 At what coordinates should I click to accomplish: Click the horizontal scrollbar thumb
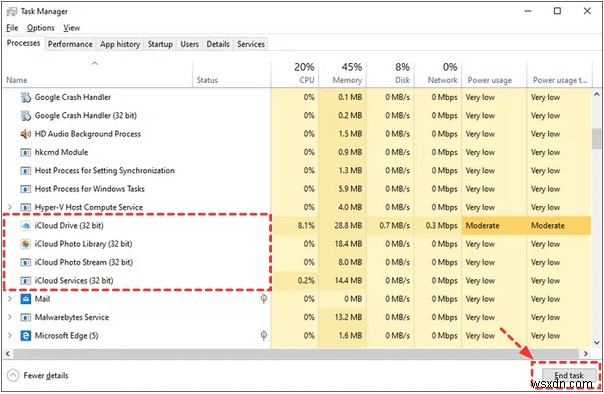click(296, 353)
